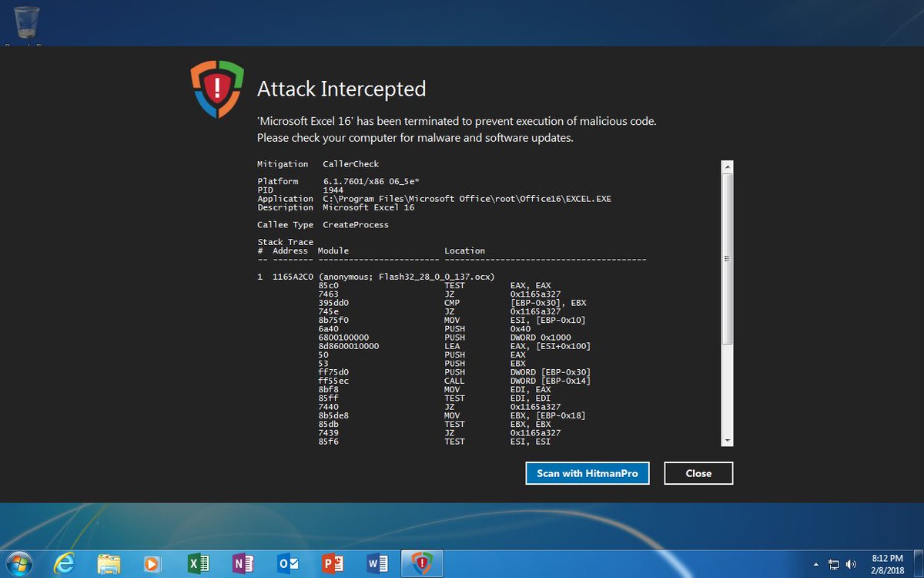Launch Internet Explorer from the taskbar
Viewport: 924px width, 578px height.
click(x=65, y=563)
